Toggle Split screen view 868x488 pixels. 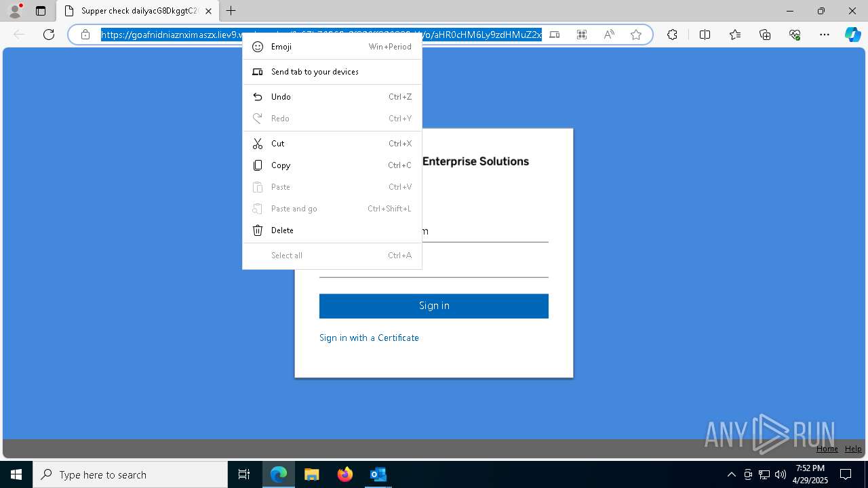(705, 35)
